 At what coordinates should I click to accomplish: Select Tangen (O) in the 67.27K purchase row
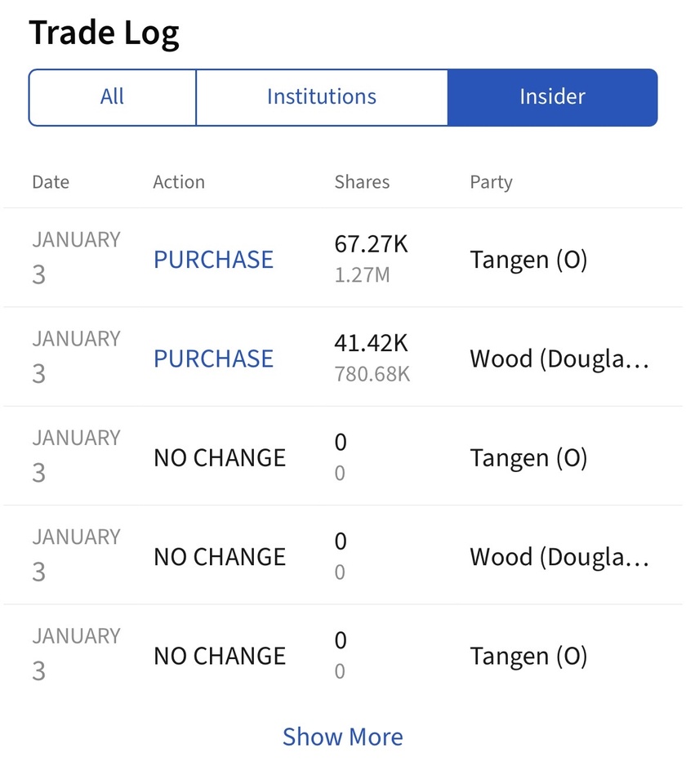(x=528, y=260)
